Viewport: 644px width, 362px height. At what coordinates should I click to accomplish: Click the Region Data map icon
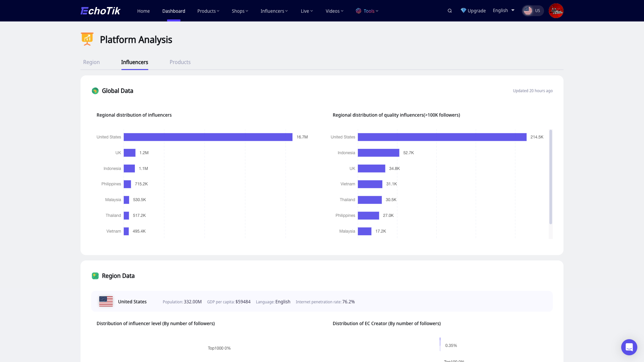[x=95, y=276]
